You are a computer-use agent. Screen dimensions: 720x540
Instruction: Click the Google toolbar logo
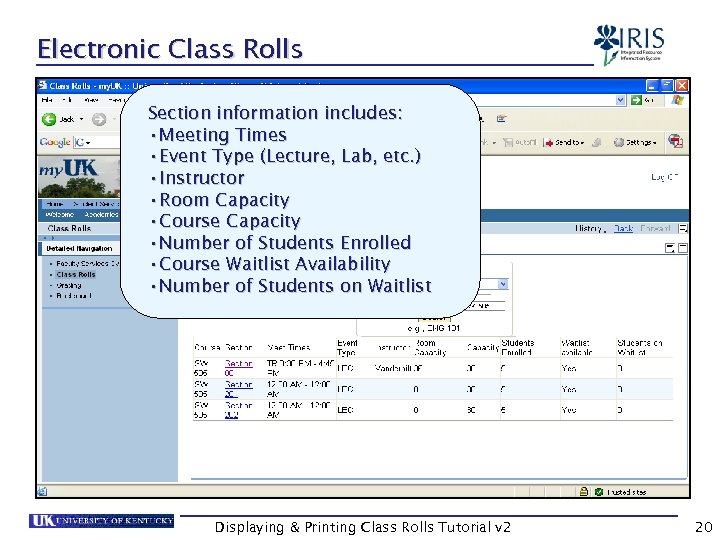point(55,142)
